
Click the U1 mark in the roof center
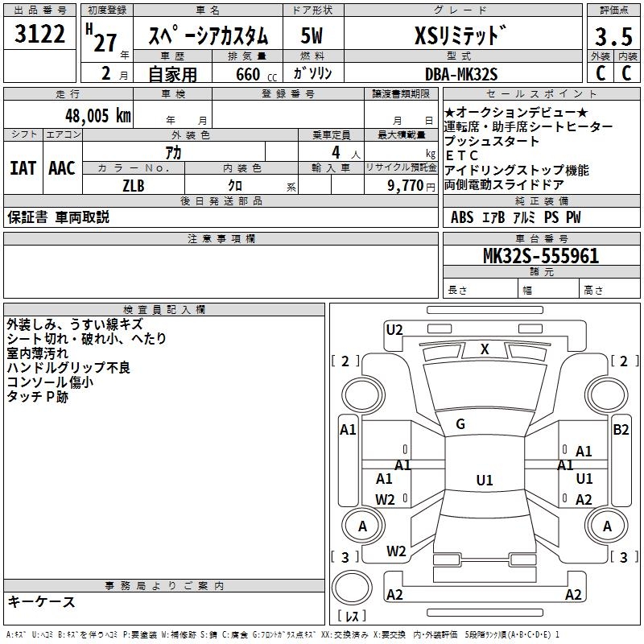[484, 481]
